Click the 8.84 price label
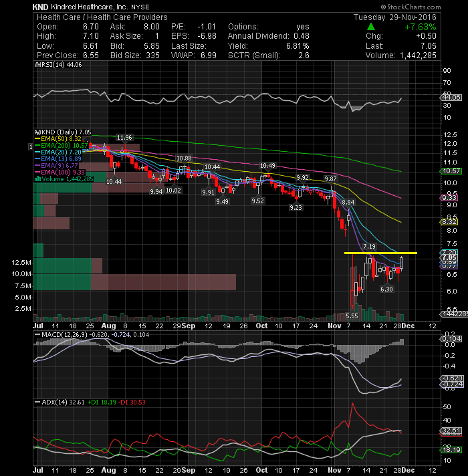Screen dimensions: 468x476 pos(348,202)
